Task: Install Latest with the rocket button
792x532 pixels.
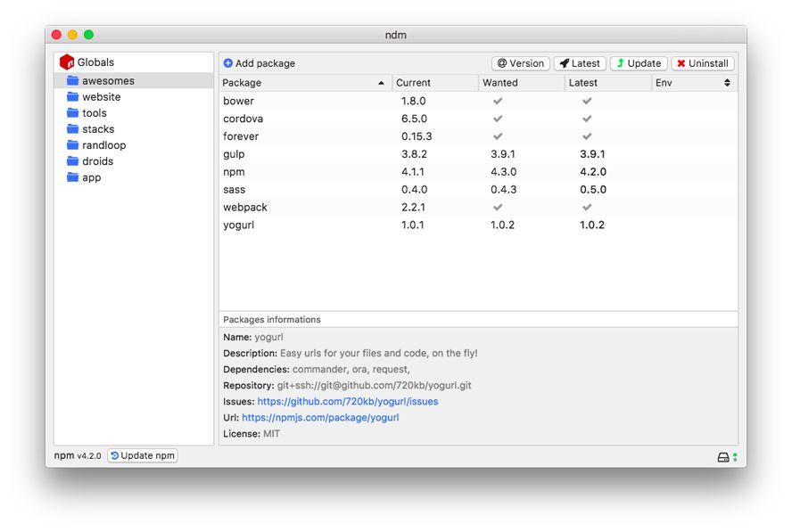Action: coord(580,63)
